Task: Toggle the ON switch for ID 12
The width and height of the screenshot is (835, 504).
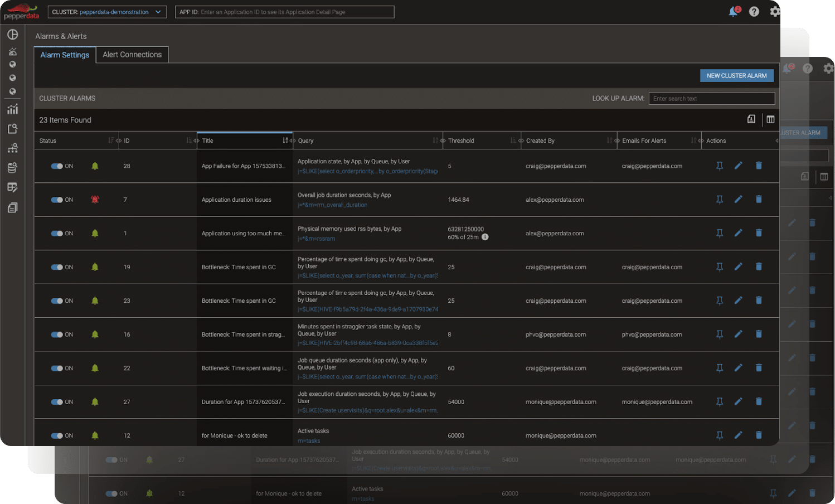Action: pyautogui.click(x=57, y=435)
